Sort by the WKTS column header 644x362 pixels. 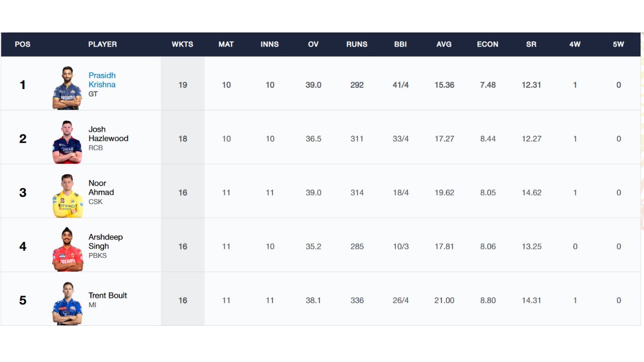(x=183, y=44)
